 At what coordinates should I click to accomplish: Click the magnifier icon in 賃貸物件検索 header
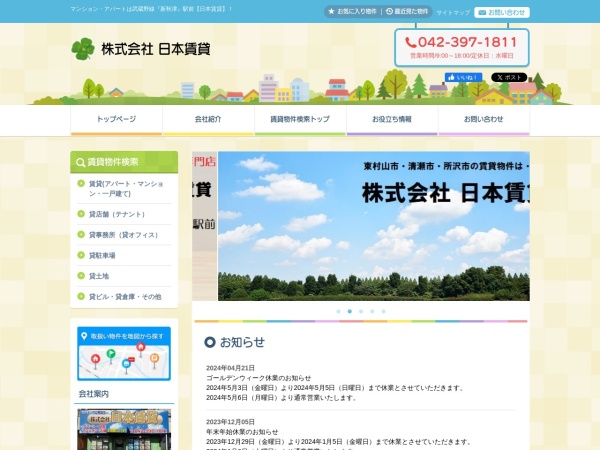80,162
